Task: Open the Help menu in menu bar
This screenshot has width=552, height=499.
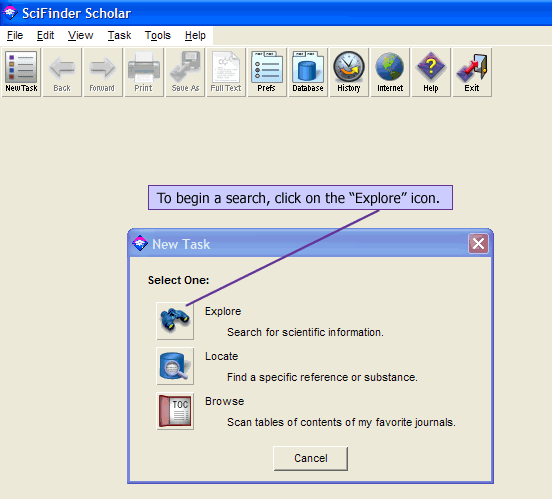Action: (195, 36)
